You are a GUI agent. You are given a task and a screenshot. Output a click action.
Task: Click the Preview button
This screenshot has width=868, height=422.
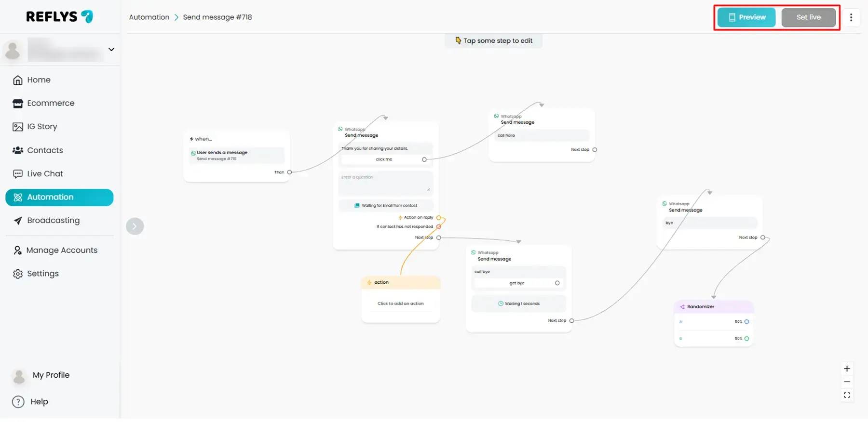click(746, 17)
